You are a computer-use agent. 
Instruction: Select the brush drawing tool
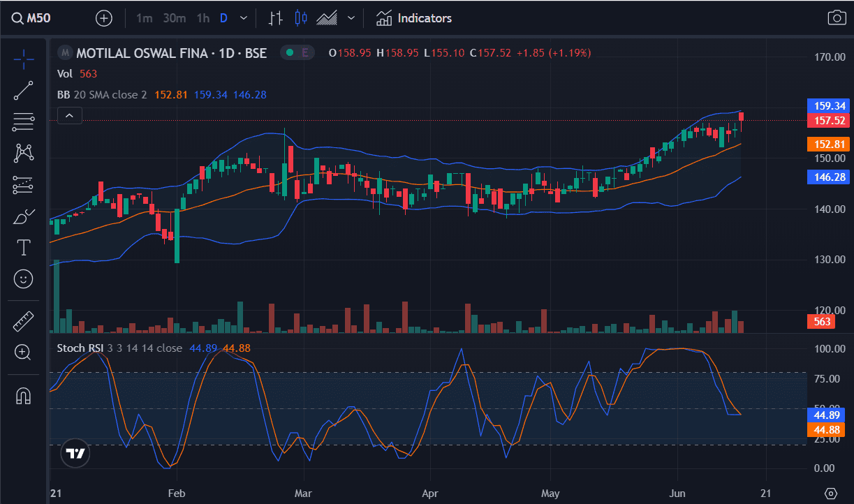[x=24, y=216]
